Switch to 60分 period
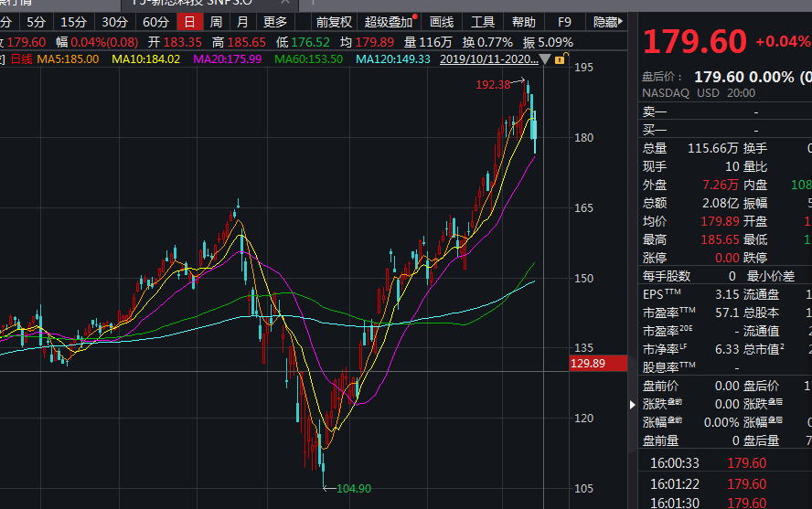812x509 pixels. (x=155, y=22)
